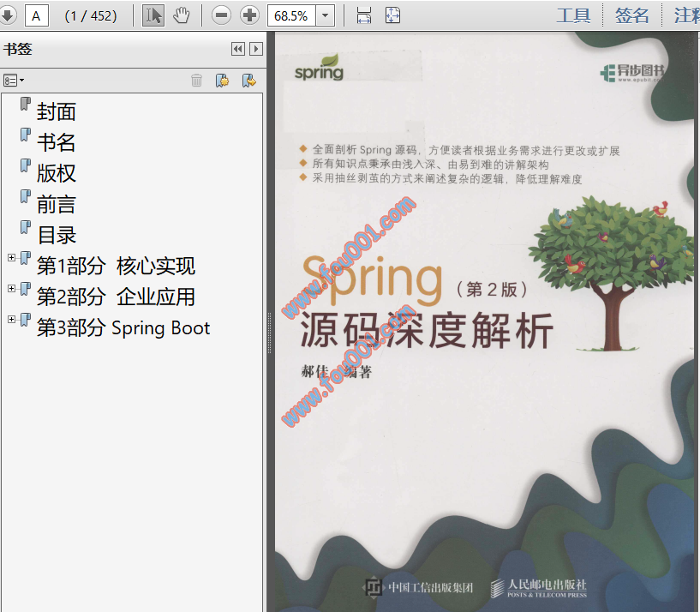Click the (1 / 452) page count text
The width and height of the screenshot is (700, 612).
pyautogui.click(x=91, y=16)
